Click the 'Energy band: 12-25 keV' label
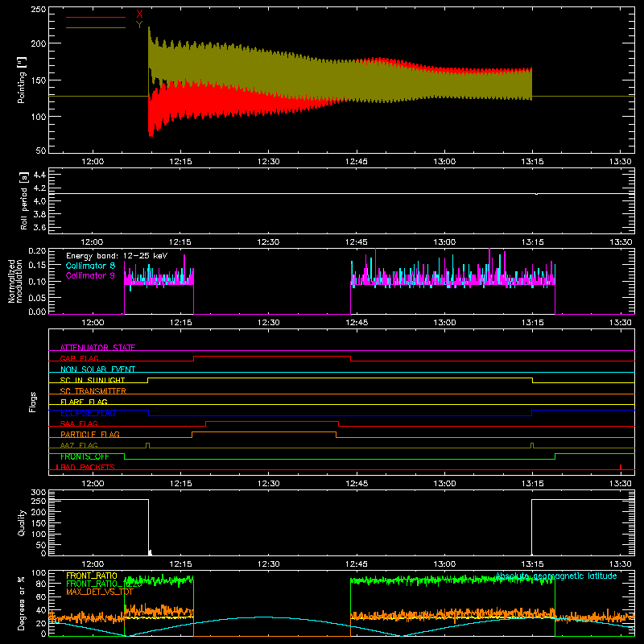The image size is (644, 644). (117, 256)
